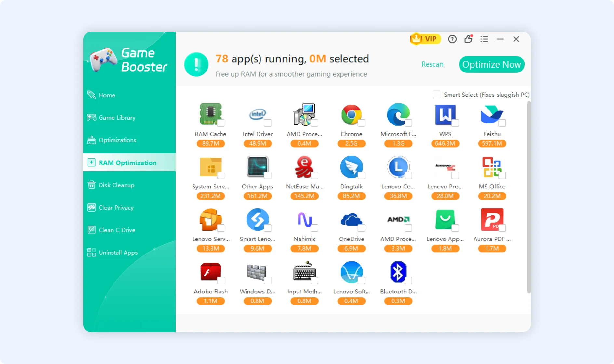The width and height of the screenshot is (614, 364).
Task: Tick the Bluetooth Driver checkbox
Action: (408, 280)
